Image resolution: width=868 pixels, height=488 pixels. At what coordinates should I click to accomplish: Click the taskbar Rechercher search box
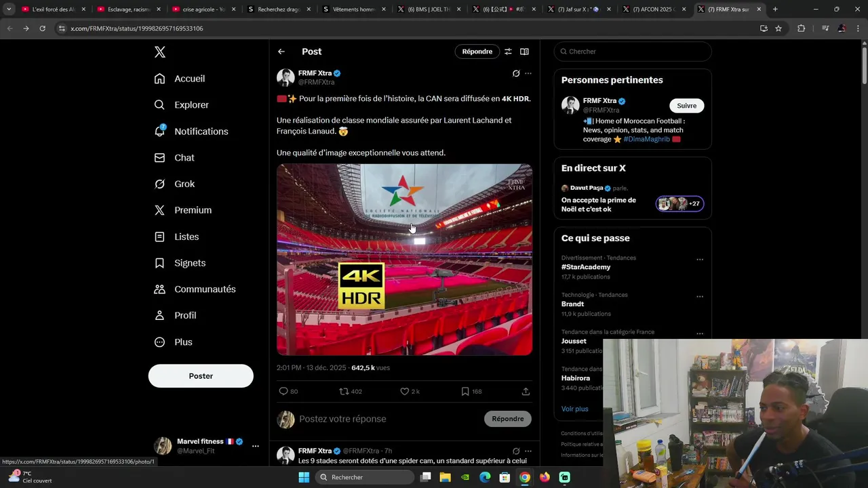(365, 477)
